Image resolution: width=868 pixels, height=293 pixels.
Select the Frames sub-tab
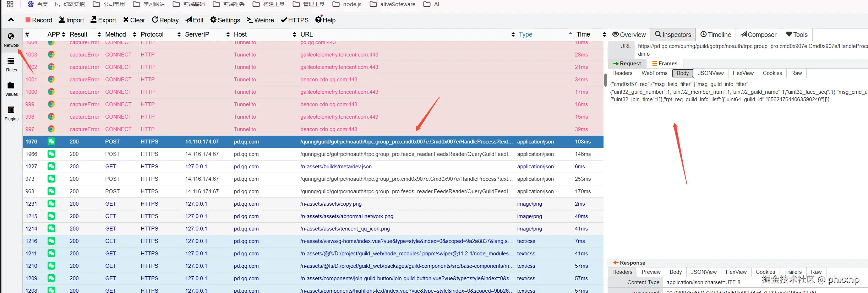(x=665, y=64)
